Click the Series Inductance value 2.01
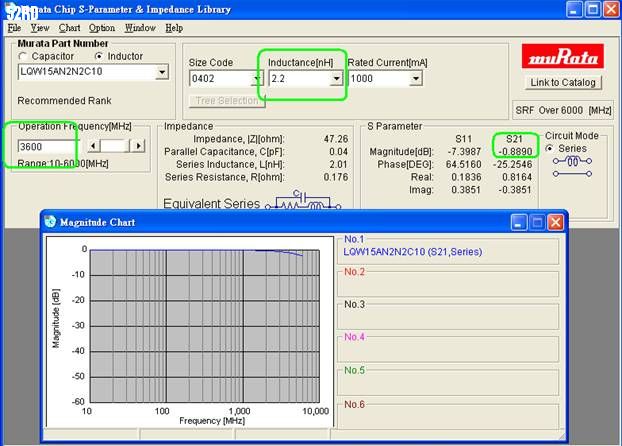The height and width of the screenshot is (446, 622). 338,164
